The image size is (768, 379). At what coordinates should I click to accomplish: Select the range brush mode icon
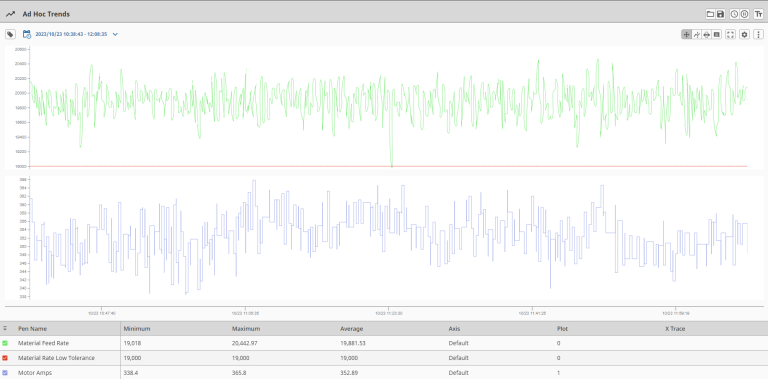[706, 34]
